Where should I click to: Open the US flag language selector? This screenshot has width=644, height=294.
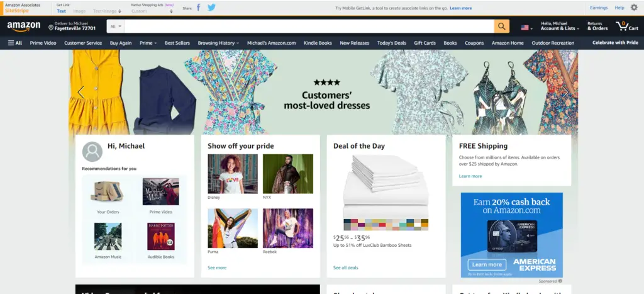click(x=526, y=28)
